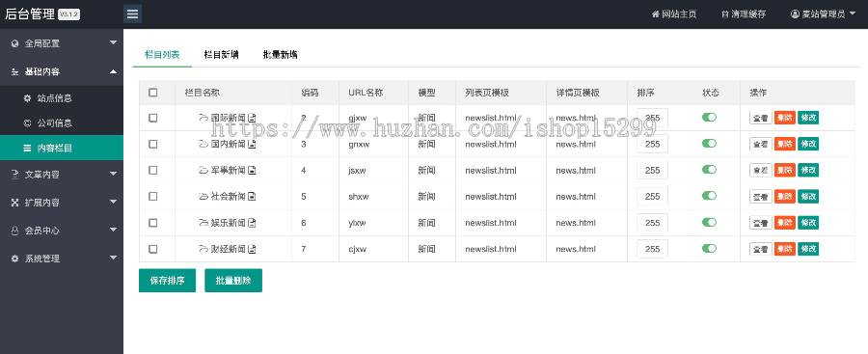Click the page icon after 社会新闻
The height and width of the screenshot is (354, 868).
pyautogui.click(x=252, y=196)
